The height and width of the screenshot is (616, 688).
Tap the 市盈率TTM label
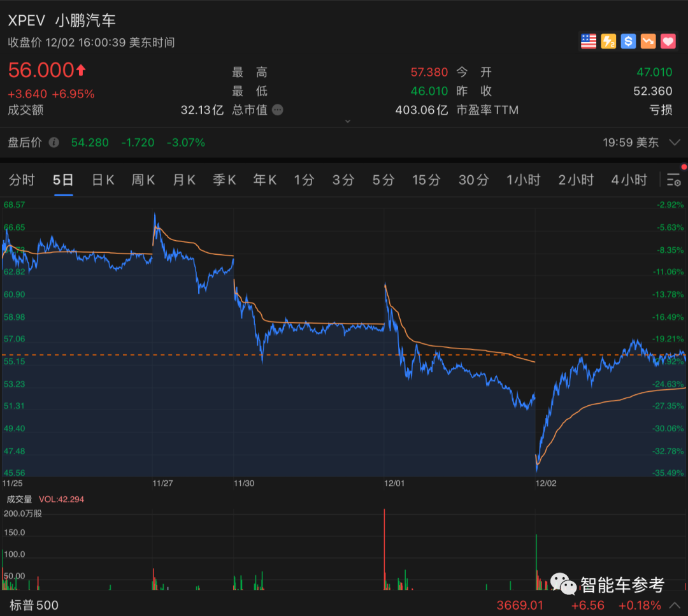pyautogui.click(x=487, y=110)
